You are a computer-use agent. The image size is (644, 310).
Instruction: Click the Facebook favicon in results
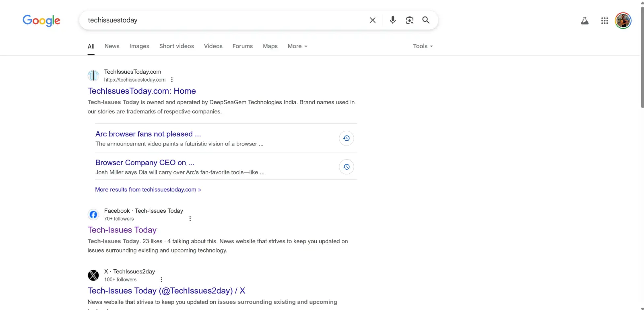93,215
